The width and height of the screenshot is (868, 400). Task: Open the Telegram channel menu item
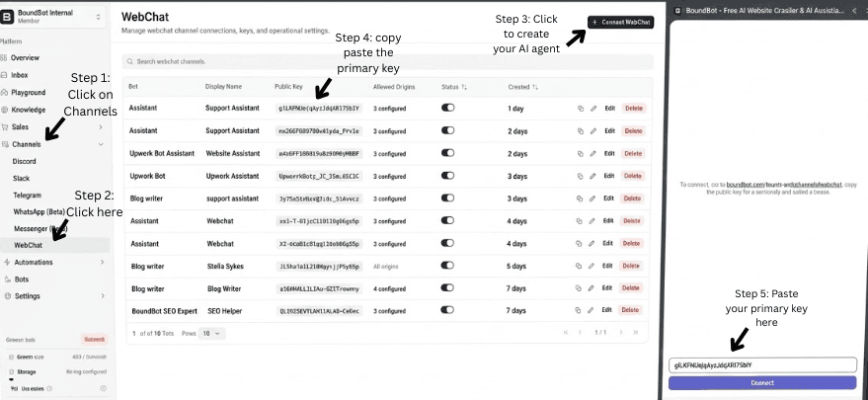point(28,195)
